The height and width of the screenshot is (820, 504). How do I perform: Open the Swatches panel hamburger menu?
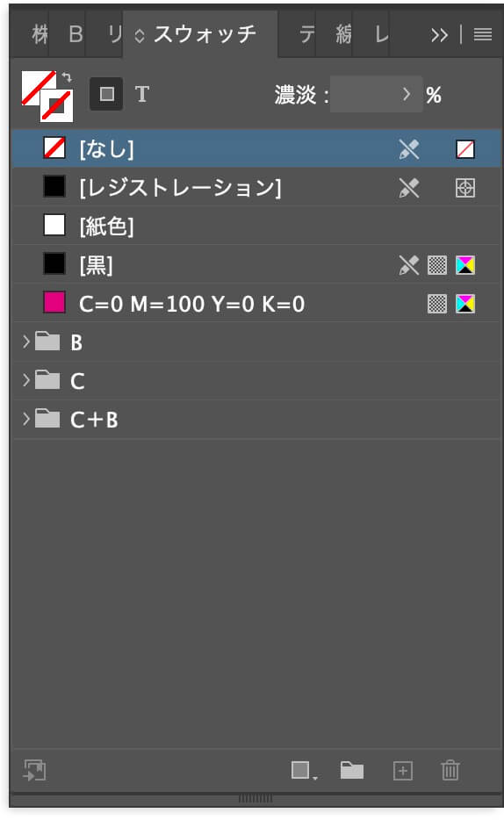point(483,35)
